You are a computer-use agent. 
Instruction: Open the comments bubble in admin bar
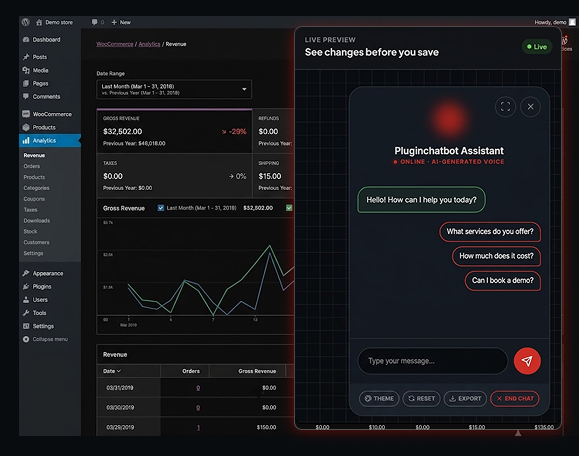pos(95,22)
